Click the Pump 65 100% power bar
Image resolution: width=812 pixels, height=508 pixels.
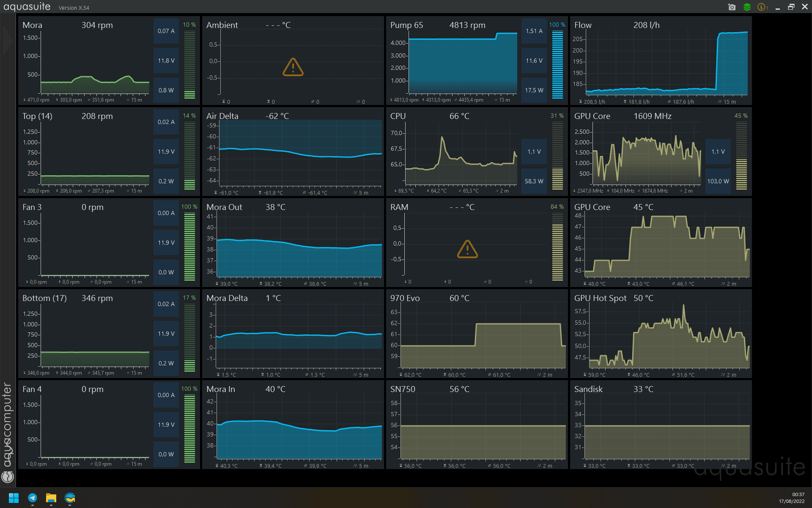(557, 64)
